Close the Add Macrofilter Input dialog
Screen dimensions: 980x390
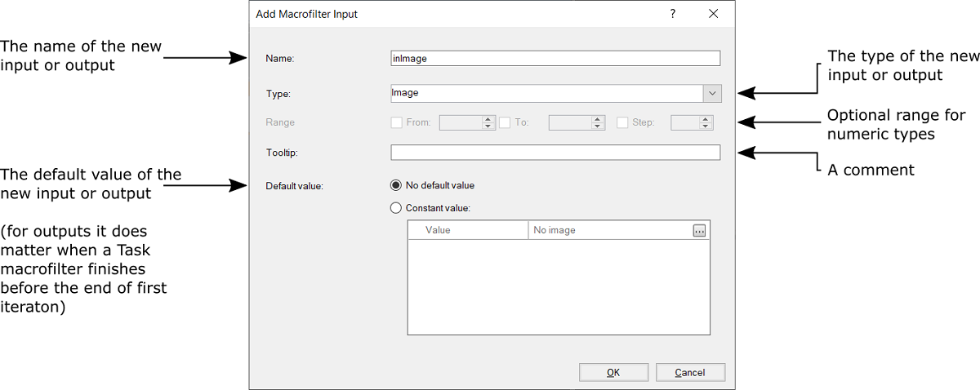point(713,14)
